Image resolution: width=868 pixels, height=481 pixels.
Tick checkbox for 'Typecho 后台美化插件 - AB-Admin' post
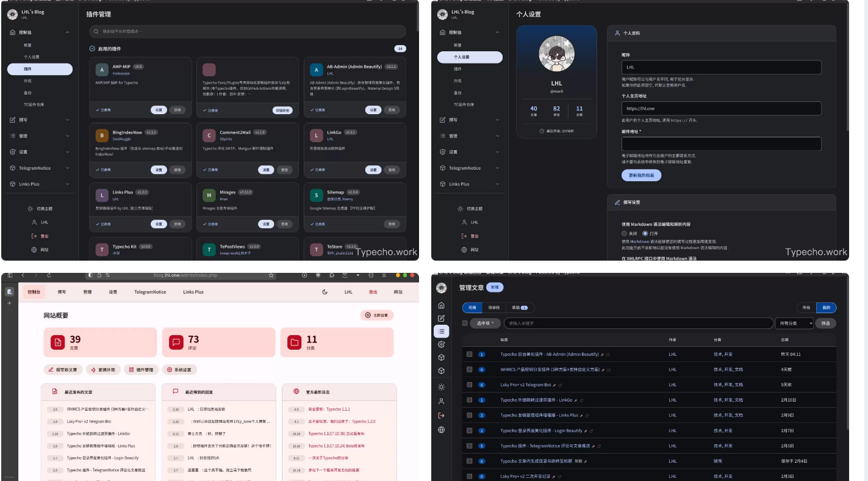pos(469,354)
